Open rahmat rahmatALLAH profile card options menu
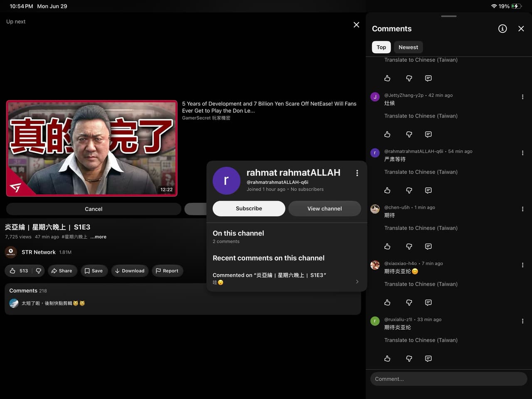 coord(357,173)
